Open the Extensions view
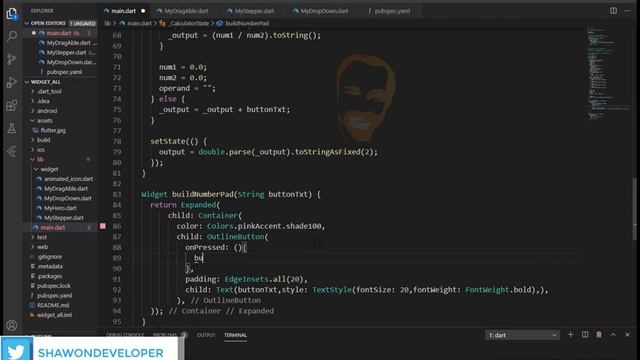640x360 pixels. 11,105
